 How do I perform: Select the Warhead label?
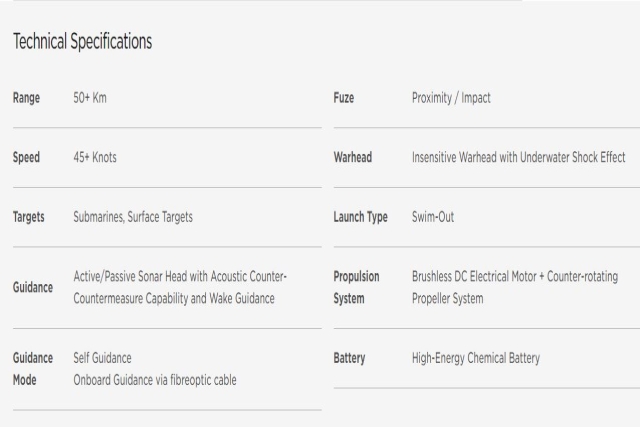(353, 158)
